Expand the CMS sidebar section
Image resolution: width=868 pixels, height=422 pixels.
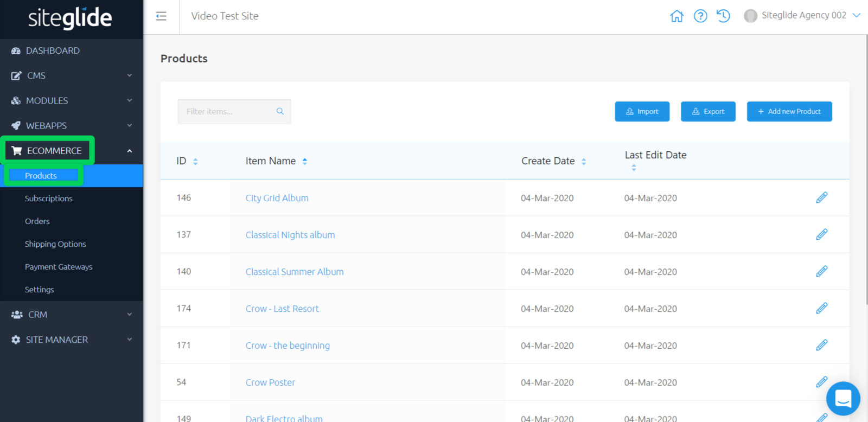[x=72, y=75]
